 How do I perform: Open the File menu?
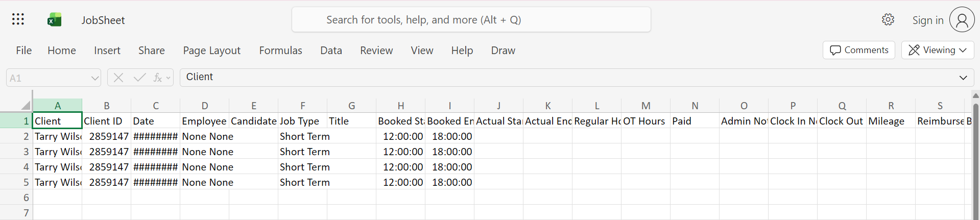click(x=23, y=51)
